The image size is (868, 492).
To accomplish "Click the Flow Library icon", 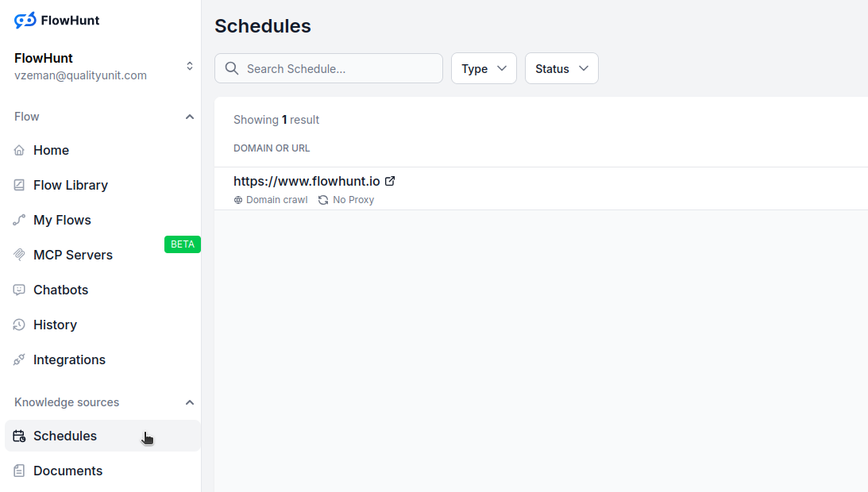I will click(20, 185).
